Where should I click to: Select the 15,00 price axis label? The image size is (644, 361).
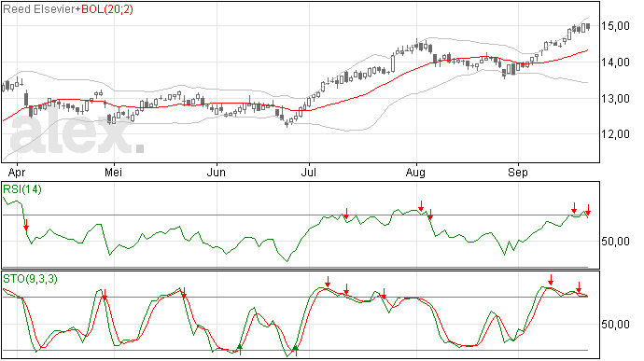[615, 26]
